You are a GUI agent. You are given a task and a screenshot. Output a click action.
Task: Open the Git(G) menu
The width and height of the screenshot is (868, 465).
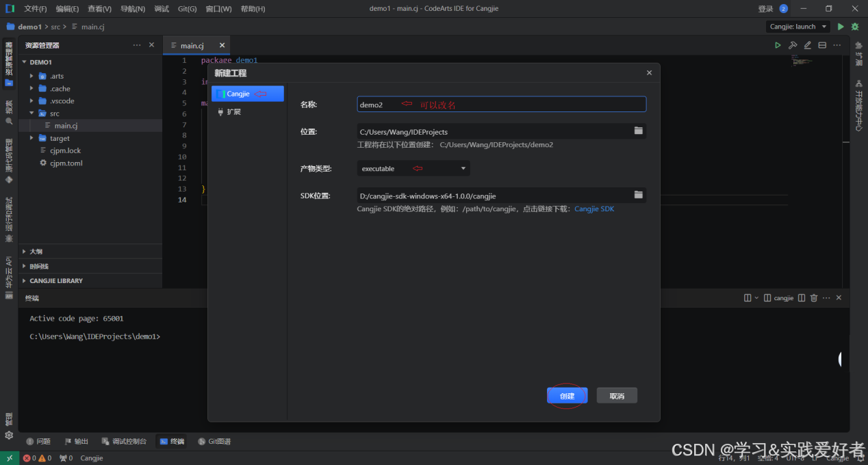click(x=187, y=9)
